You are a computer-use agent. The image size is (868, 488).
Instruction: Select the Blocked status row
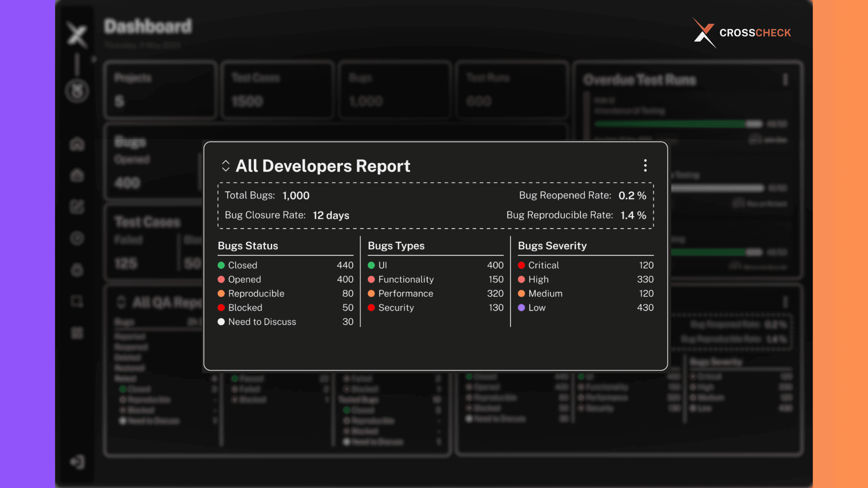(285, 308)
